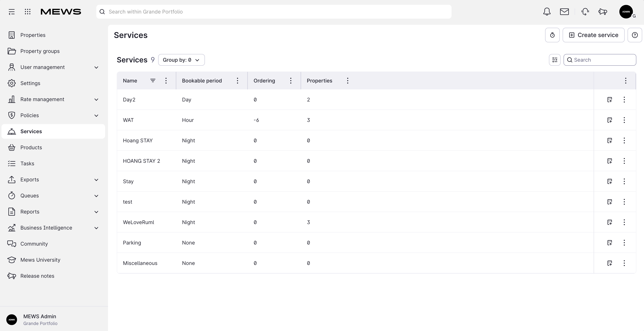
Task: Expand Queues section
Action: 96,196
